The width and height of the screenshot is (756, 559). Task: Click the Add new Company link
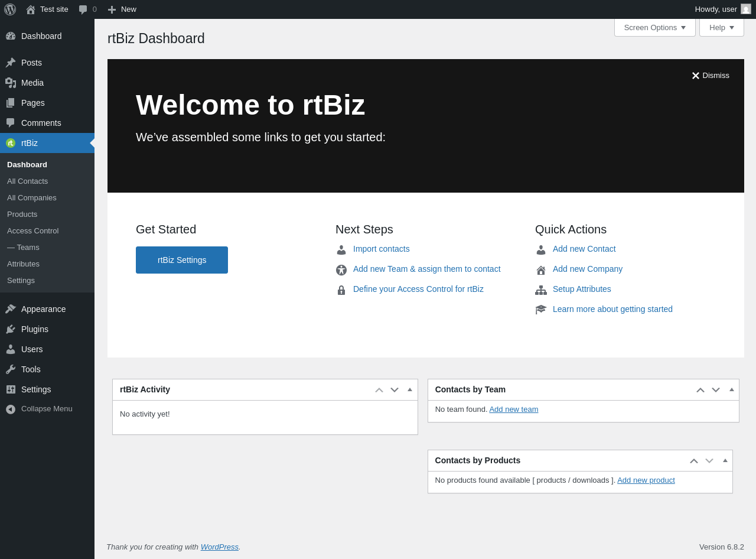(588, 269)
